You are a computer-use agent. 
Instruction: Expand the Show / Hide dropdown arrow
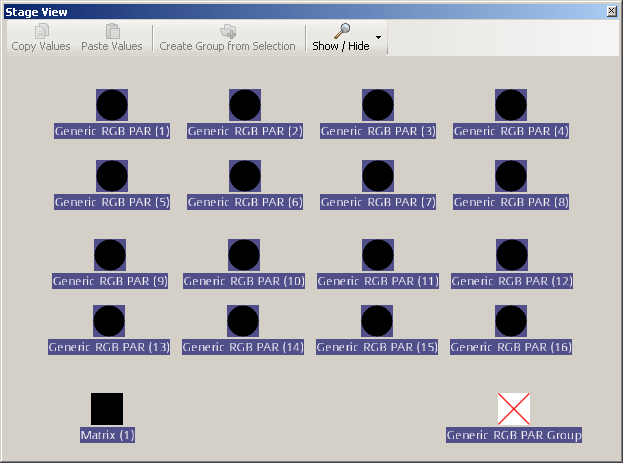tap(378, 40)
